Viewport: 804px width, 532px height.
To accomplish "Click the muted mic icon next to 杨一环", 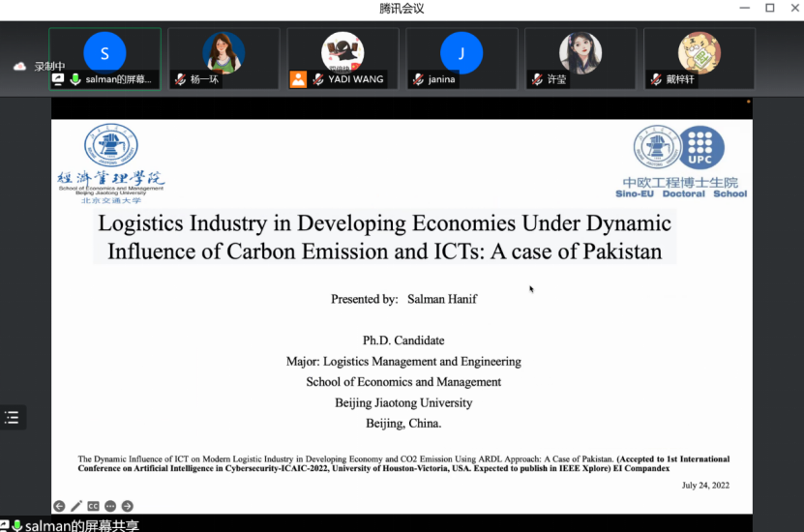I will pyautogui.click(x=180, y=79).
